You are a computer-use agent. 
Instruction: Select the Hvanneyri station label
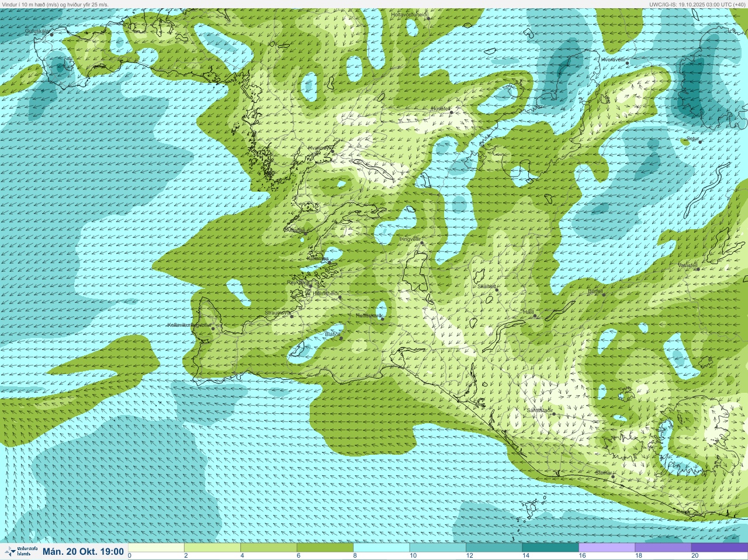[320, 148]
